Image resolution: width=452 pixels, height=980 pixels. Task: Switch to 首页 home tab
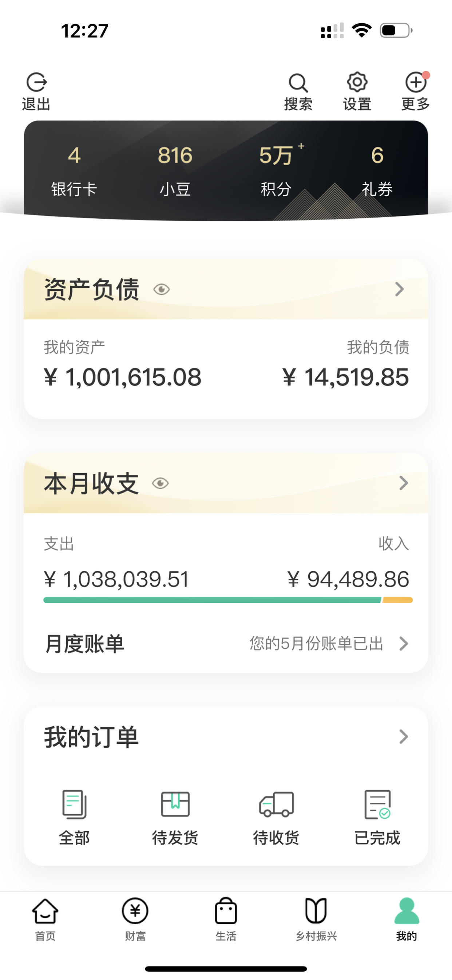45,920
